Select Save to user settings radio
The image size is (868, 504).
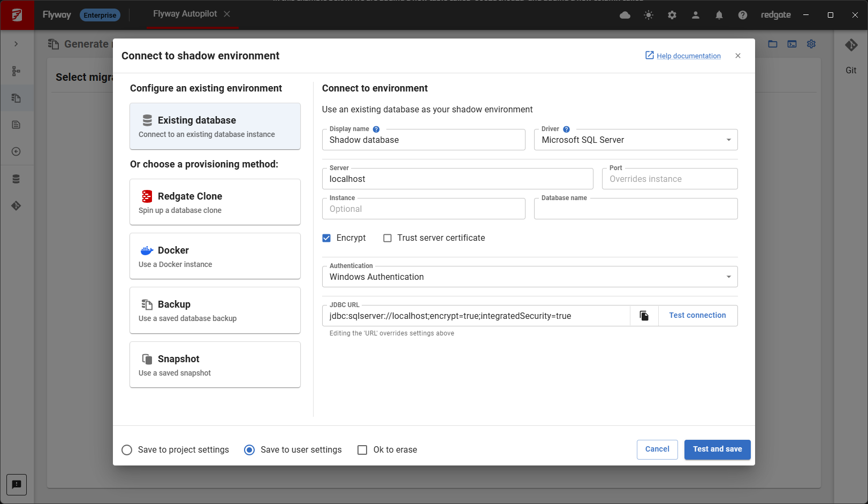[x=249, y=450]
